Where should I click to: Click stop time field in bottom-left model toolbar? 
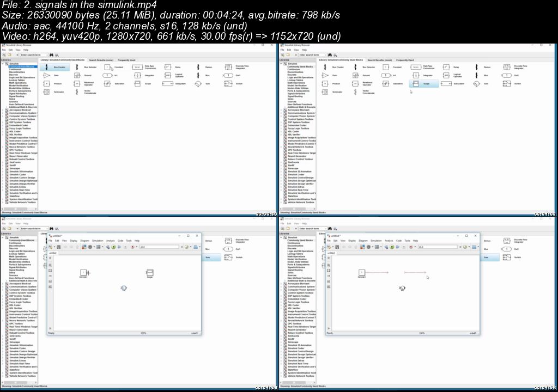click(159, 247)
